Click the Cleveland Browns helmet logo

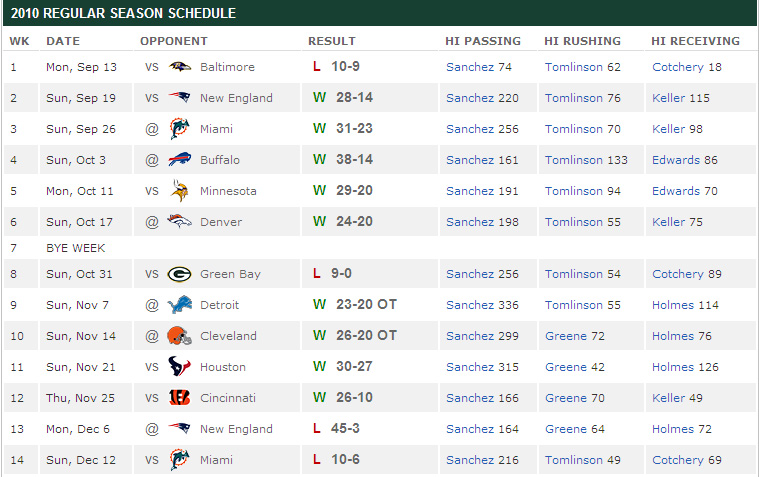(179, 336)
